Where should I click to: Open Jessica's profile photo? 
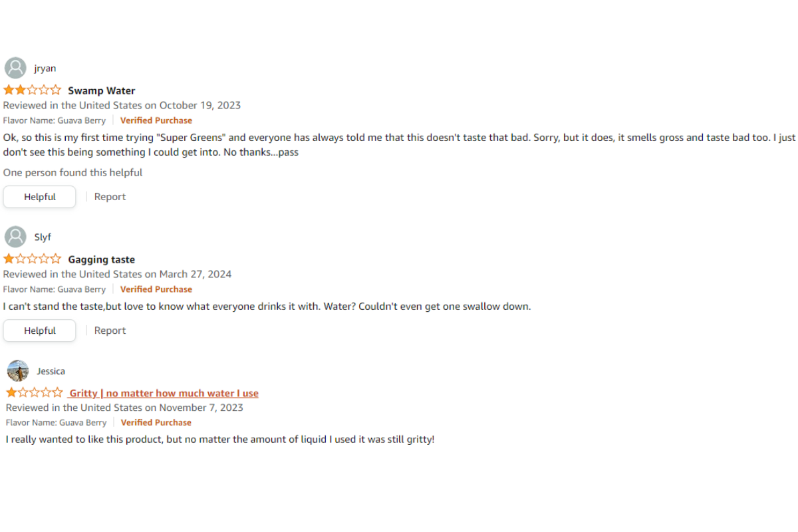point(18,370)
